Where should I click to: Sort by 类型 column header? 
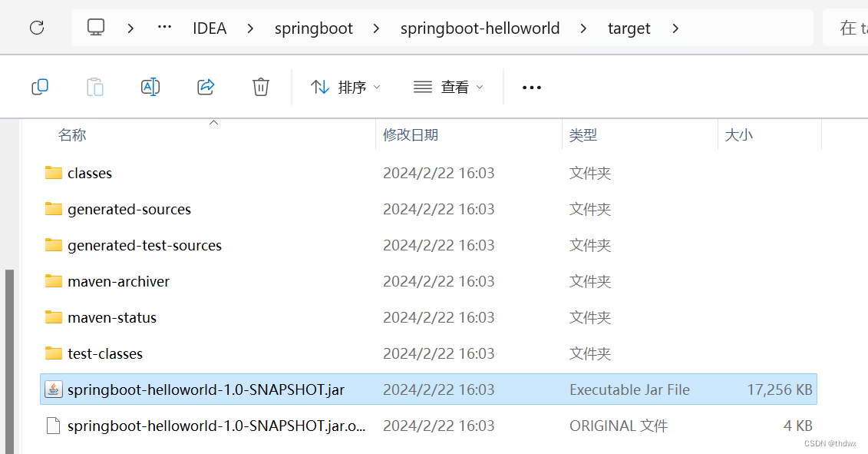(583, 134)
